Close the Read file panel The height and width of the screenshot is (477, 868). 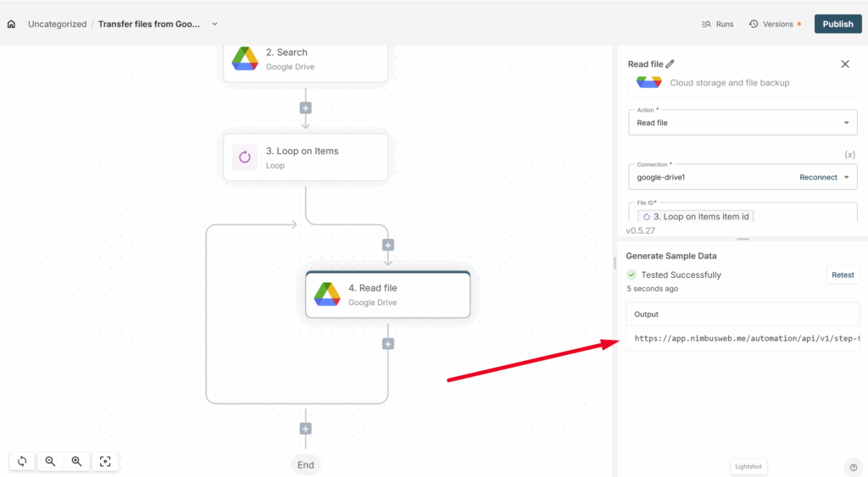pyautogui.click(x=844, y=64)
